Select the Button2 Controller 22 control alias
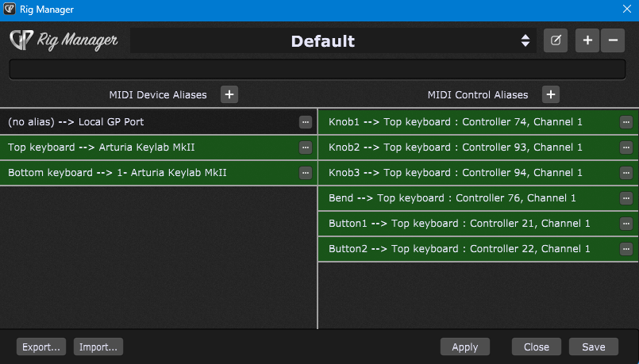Viewport: 639px width, 364px height. (x=478, y=249)
